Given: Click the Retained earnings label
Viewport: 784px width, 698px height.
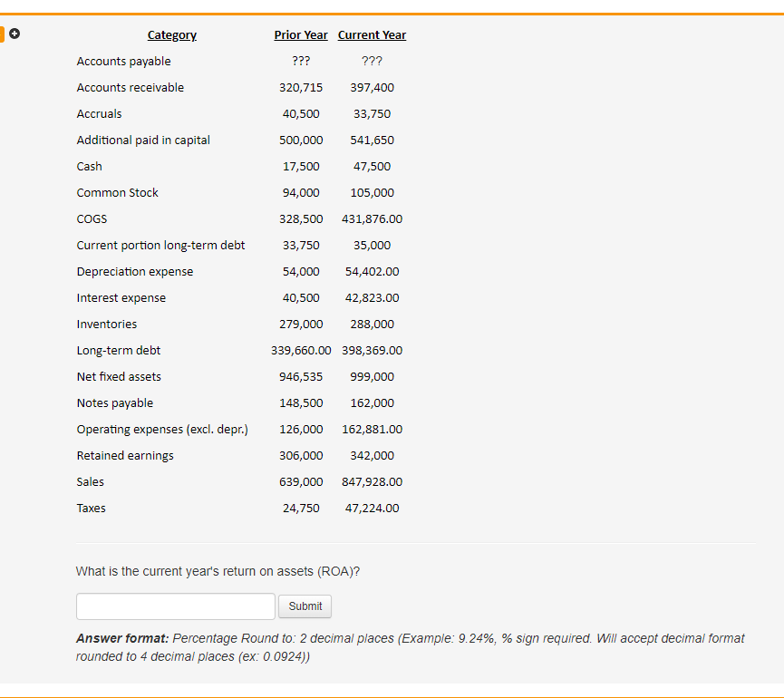Looking at the screenshot, I should tap(125, 455).
